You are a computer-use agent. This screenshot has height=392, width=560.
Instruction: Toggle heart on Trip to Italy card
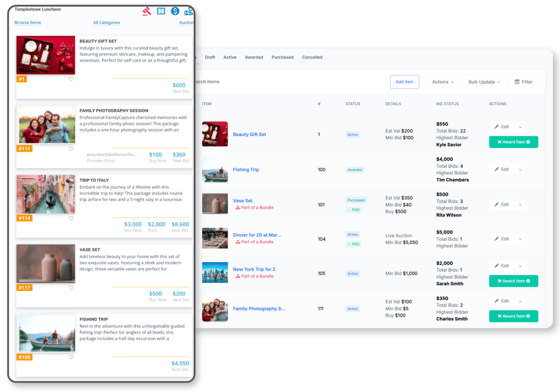coord(71,218)
